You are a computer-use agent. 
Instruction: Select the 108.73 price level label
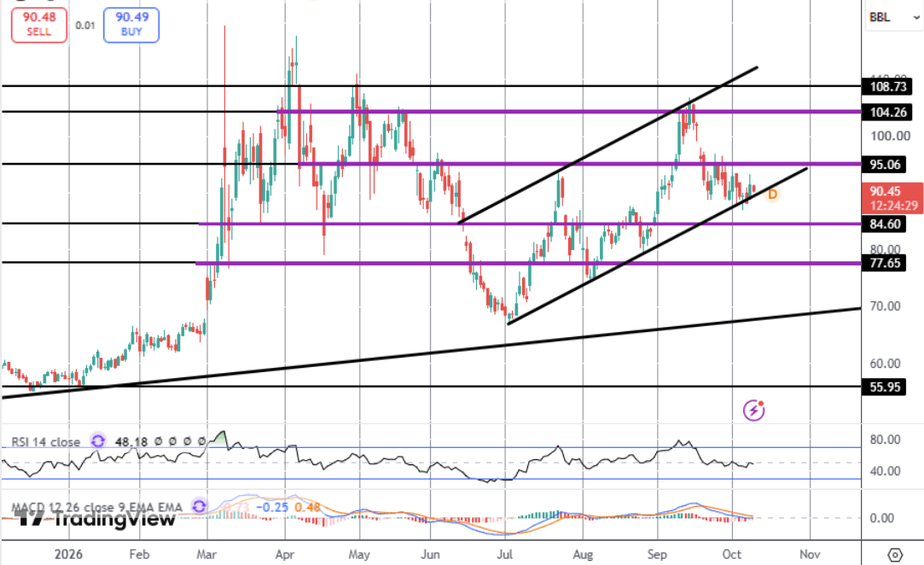point(888,87)
